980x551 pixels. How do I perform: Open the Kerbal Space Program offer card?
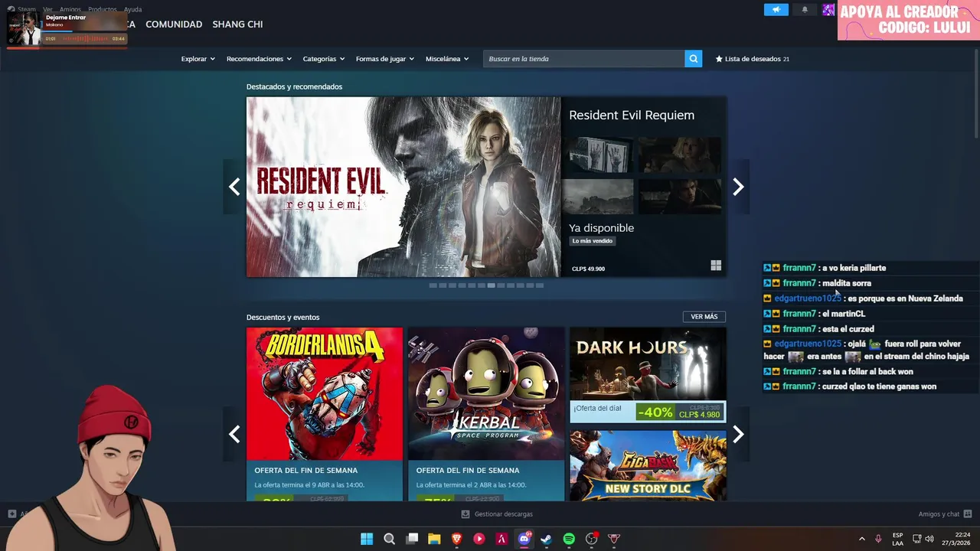tap(486, 414)
